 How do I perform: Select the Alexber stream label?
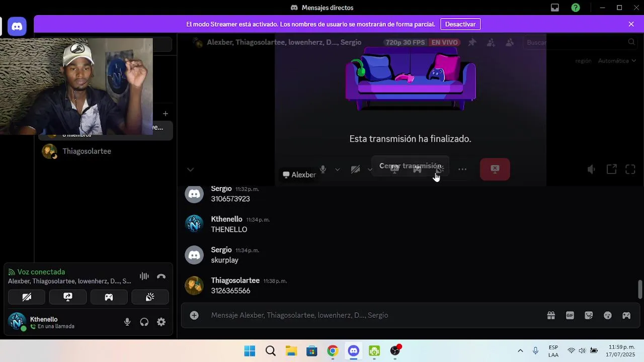(x=299, y=174)
